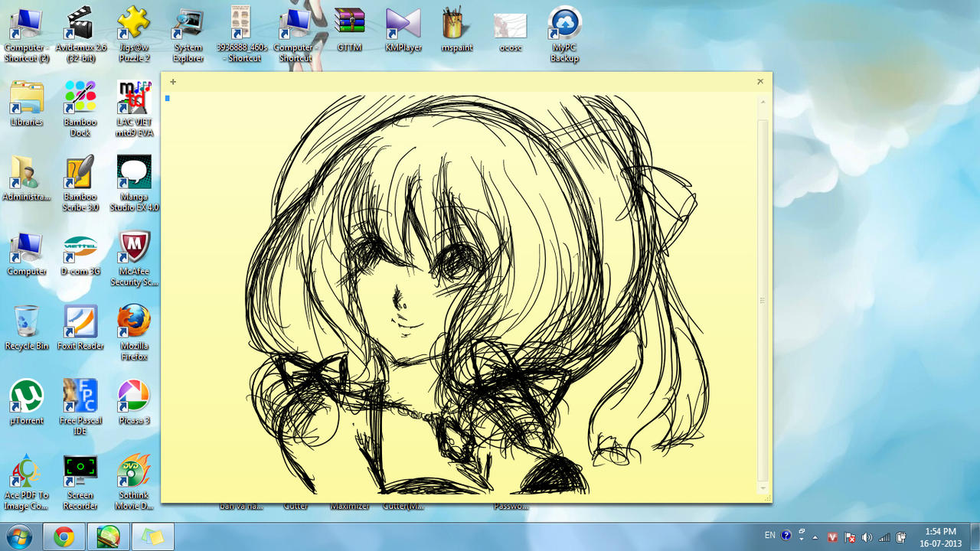
Task: Open Action Center flag tray icon
Action: [850, 537]
